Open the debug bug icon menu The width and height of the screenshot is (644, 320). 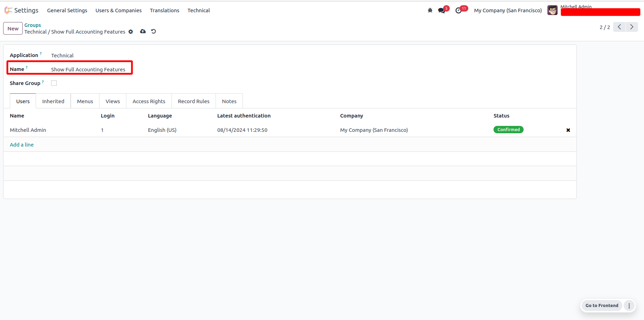(430, 10)
